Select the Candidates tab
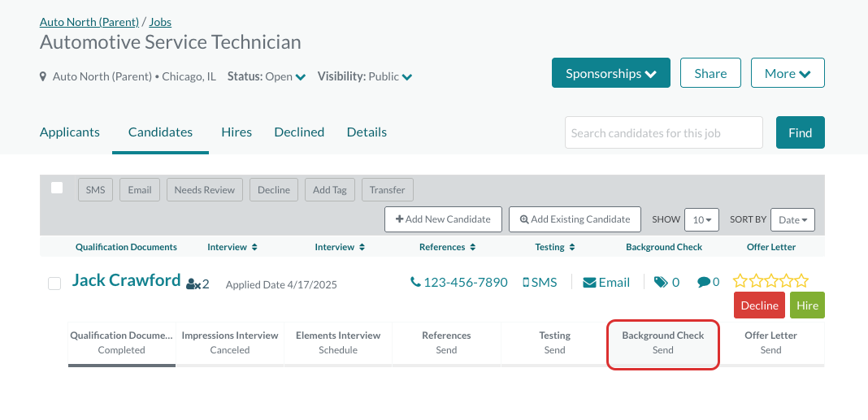 (161, 132)
